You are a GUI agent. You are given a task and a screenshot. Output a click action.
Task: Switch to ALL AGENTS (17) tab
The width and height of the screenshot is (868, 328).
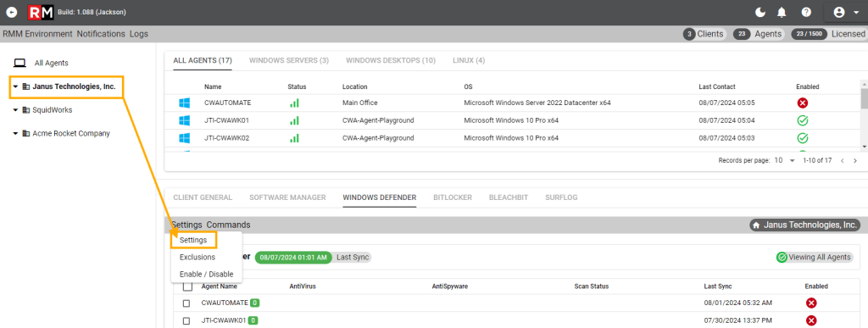click(x=203, y=60)
